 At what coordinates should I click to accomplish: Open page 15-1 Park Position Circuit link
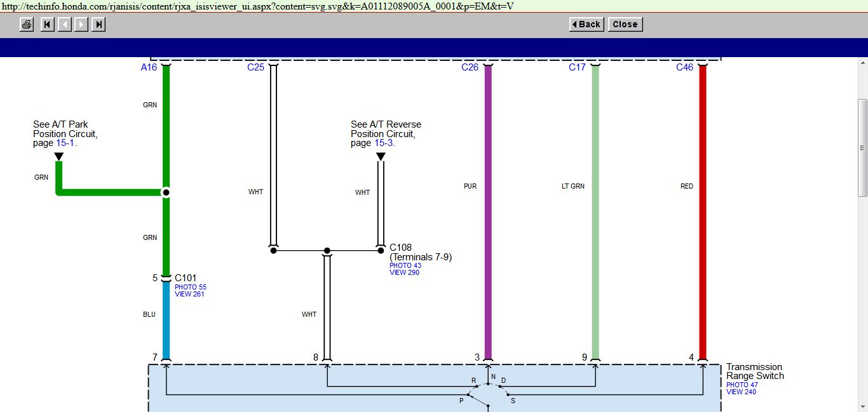[65, 143]
